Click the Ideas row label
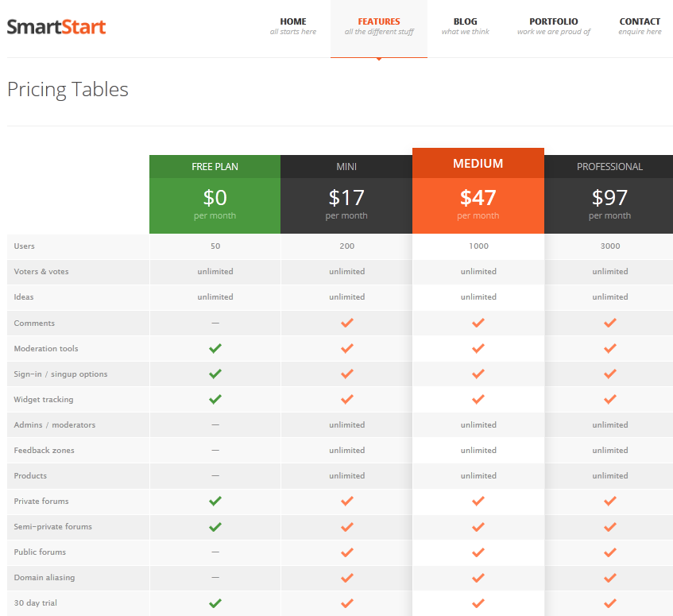 (x=24, y=296)
